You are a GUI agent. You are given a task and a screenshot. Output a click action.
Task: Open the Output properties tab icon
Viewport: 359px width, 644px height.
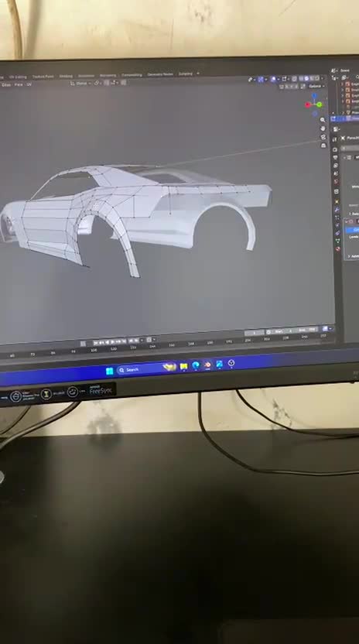tap(335, 158)
